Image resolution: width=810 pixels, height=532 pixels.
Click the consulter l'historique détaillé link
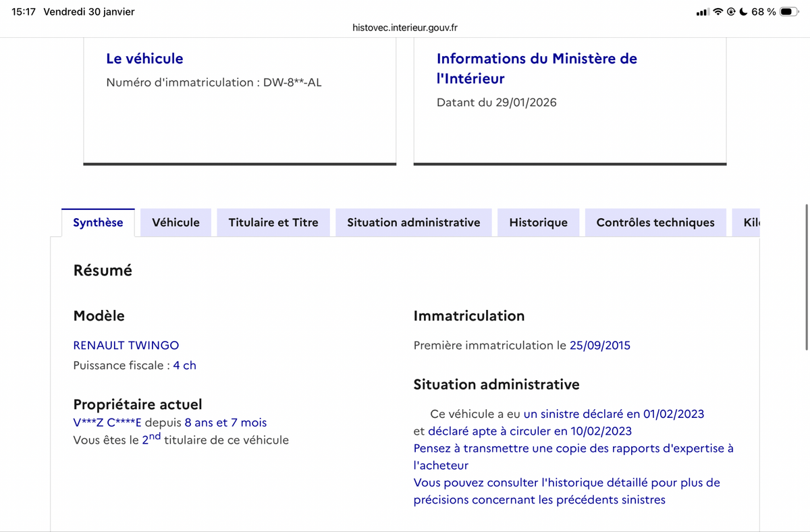[566, 483]
